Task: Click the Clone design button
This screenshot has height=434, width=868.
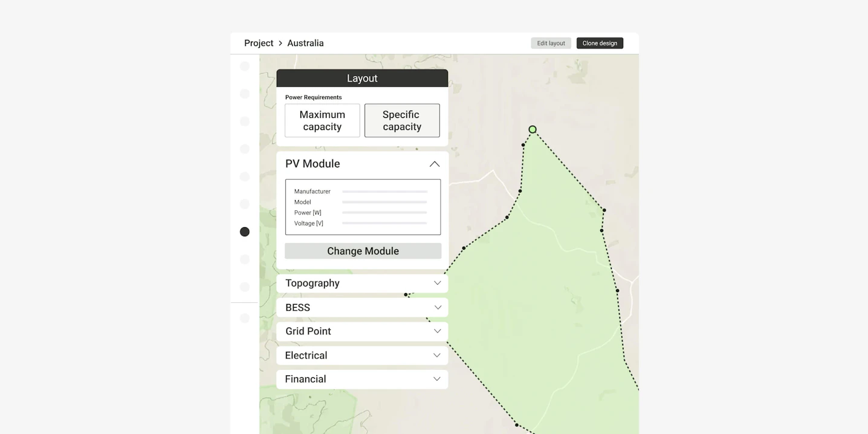Action: coord(600,43)
